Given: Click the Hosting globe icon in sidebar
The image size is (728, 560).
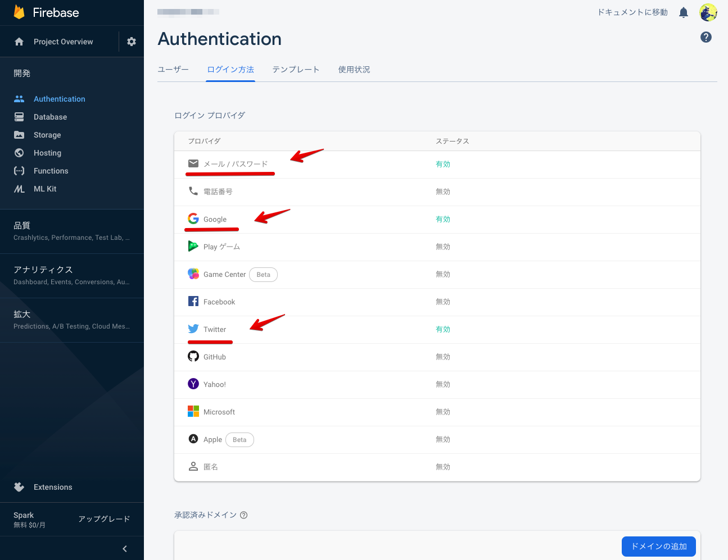Looking at the screenshot, I should pos(19,153).
